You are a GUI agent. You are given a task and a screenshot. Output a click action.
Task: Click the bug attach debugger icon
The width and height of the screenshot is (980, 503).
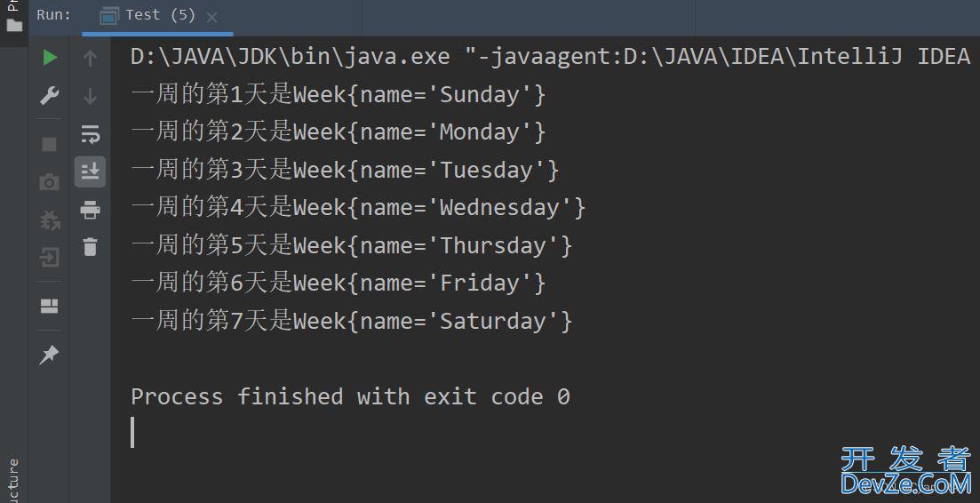coord(50,220)
